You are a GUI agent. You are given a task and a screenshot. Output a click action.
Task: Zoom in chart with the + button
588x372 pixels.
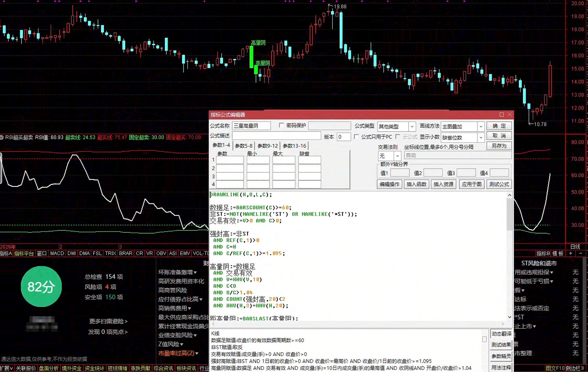[x=571, y=253]
